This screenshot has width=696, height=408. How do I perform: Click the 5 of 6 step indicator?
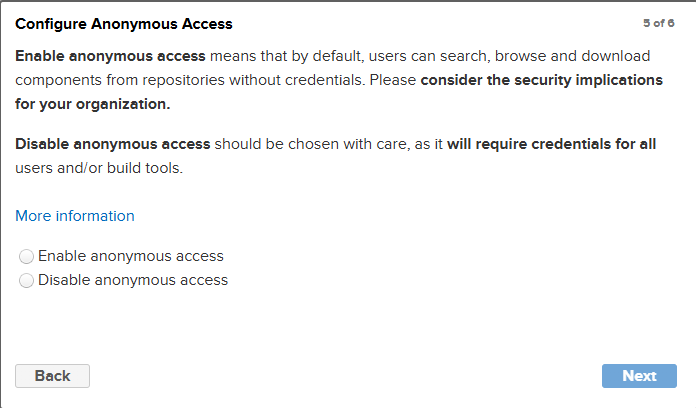659,22
